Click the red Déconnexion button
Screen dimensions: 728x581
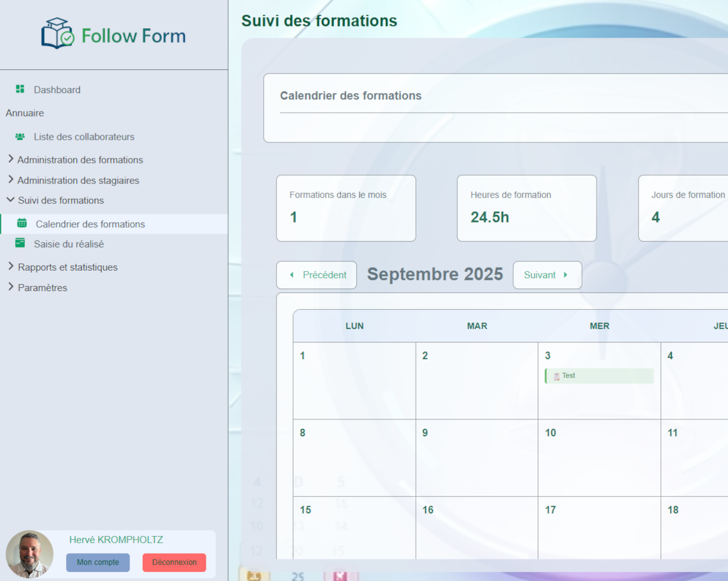tap(174, 562)
